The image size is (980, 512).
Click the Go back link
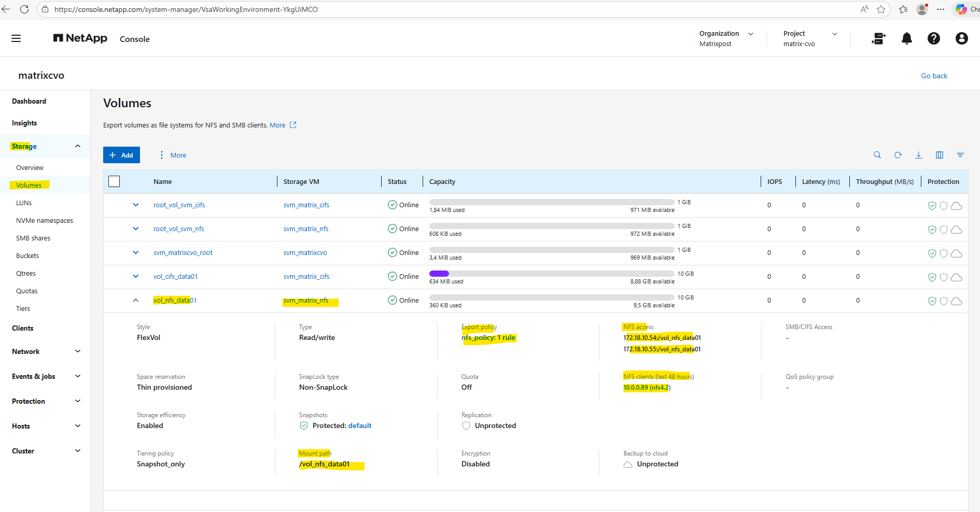pyautogui.click(x=933, y=76)
